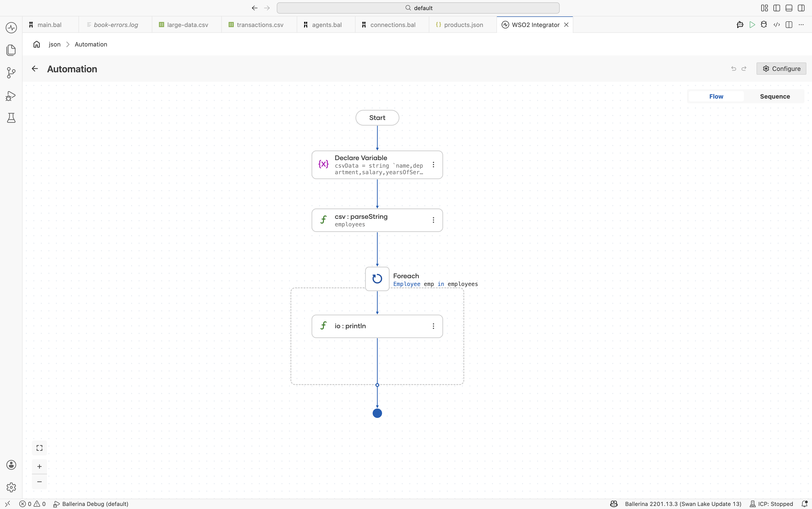Click back arrow beside Automation title
Image resolution: width=812 pixels, height=509 pixels.
[35, 69]
